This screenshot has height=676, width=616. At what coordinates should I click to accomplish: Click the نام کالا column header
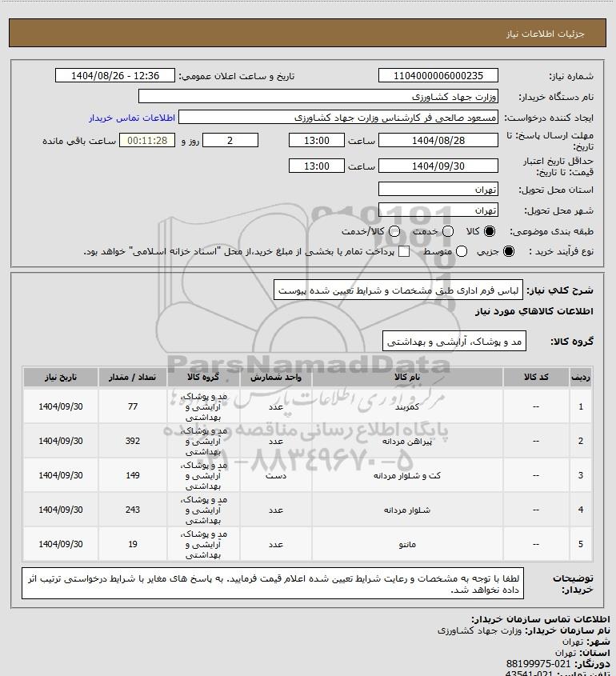407,378
